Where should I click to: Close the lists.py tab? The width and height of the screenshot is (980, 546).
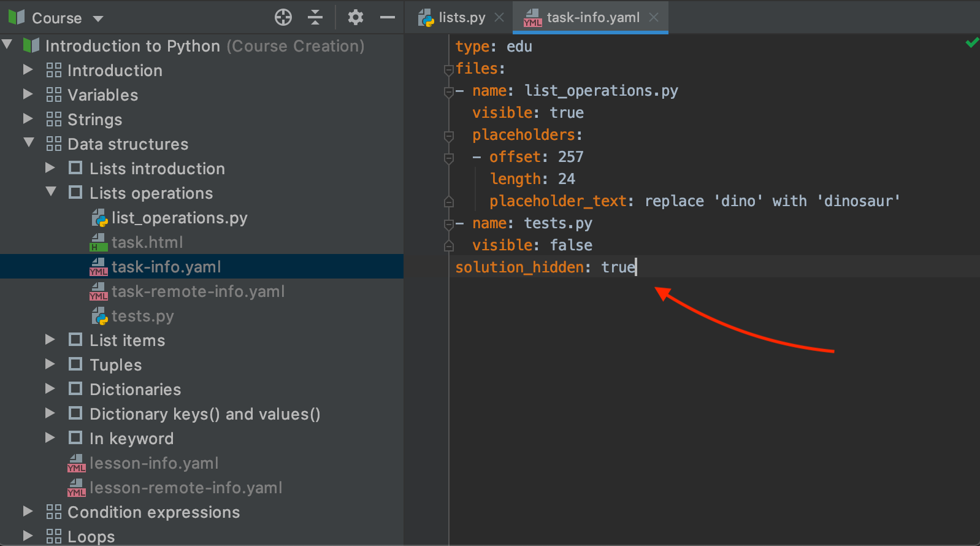(499, 17)
